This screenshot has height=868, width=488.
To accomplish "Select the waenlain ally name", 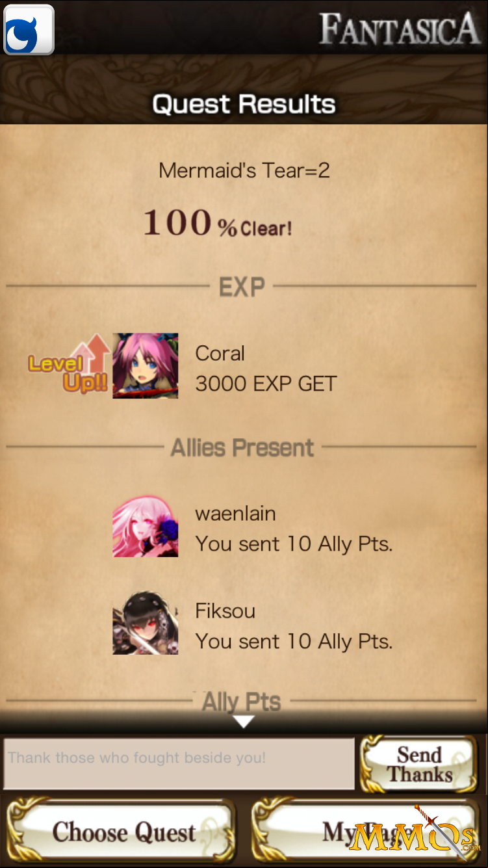I will click(235, 514).
